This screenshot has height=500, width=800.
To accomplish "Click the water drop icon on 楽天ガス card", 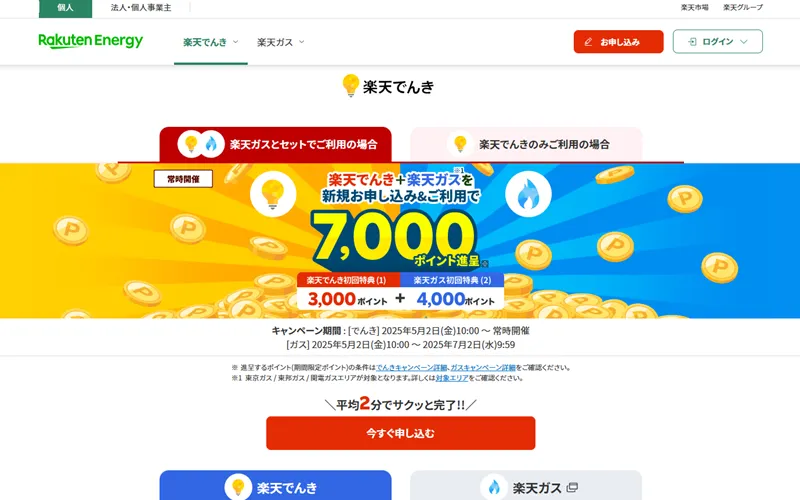I will pyautogui.click(x=494, y=487).
